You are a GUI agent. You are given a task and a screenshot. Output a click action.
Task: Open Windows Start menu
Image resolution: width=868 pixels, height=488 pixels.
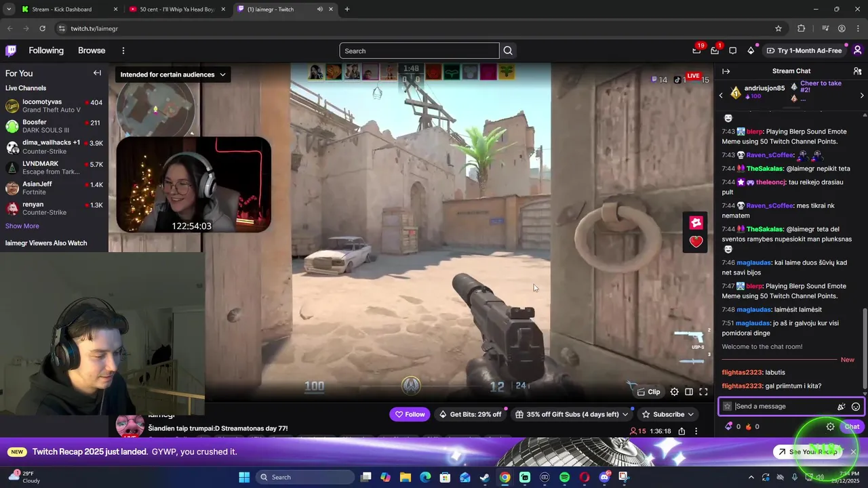[244, 477]
